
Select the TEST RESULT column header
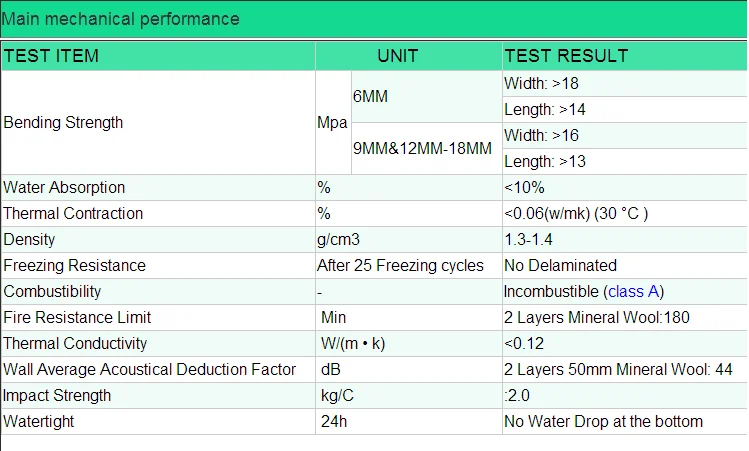click(x=566, y=56)
